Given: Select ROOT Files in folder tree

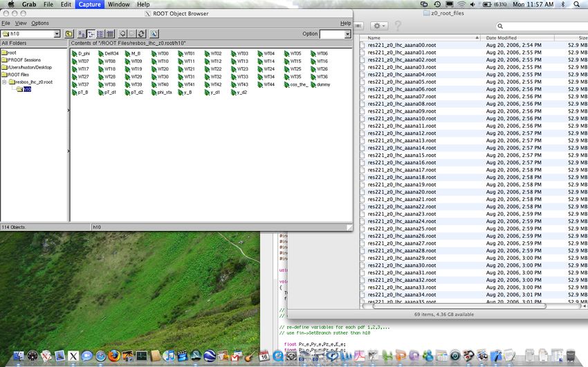Looking at the screenshot, I should tap(15, 75).
